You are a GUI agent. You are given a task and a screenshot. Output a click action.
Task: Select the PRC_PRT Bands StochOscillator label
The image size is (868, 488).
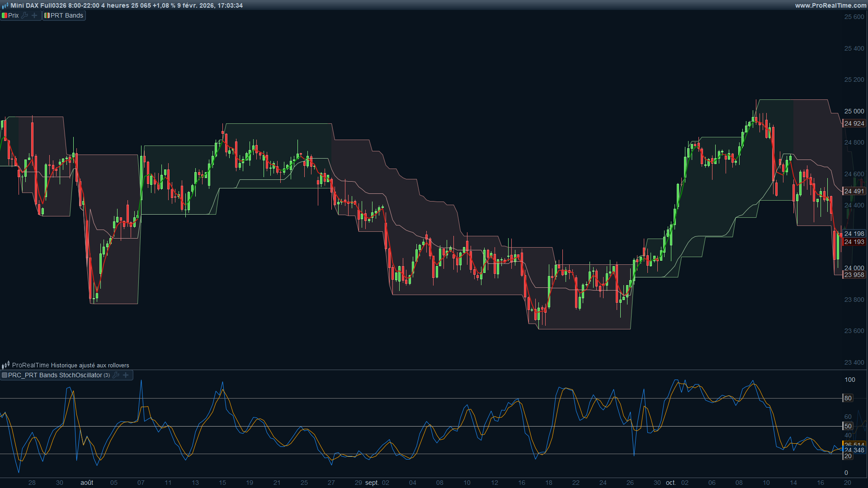tap(55, 375)
